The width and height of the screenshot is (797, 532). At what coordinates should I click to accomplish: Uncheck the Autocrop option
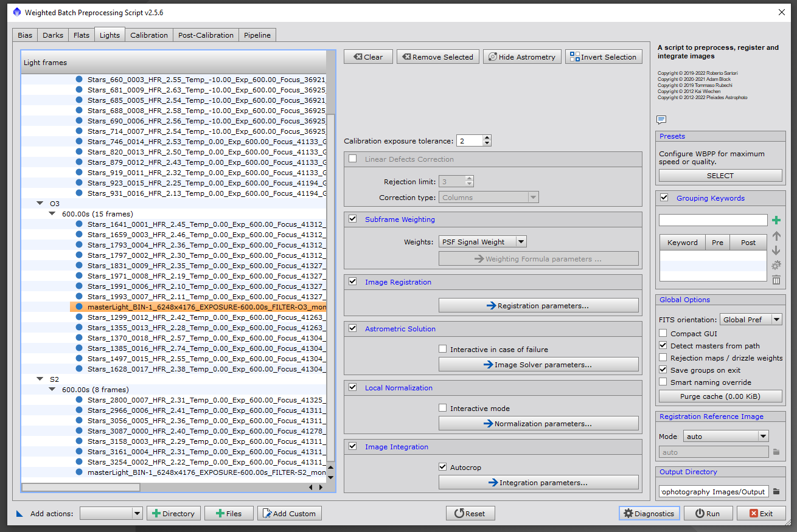pos(443,468)
